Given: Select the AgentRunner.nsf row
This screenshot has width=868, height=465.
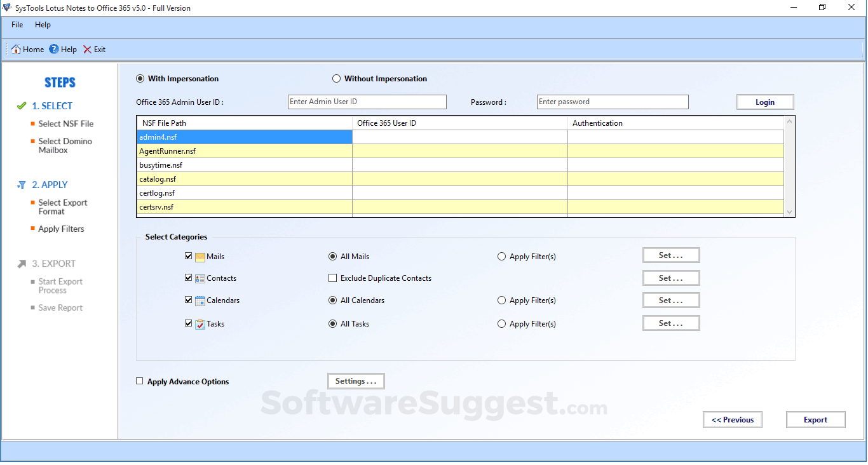Looking at the screenshot, I should coord(460,151).
